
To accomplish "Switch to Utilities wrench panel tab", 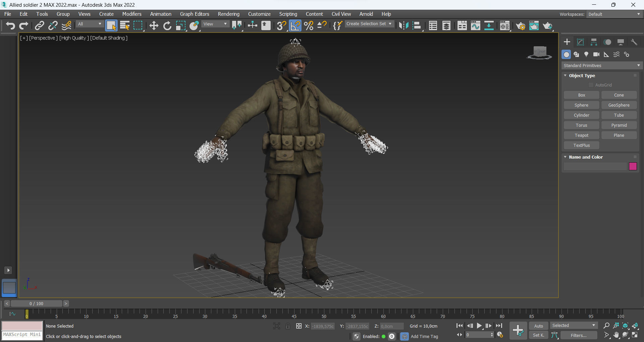I will (x=634, y=42).
